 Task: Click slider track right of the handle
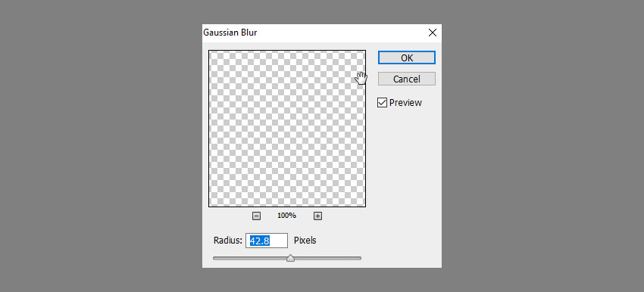tap(328, 259)
